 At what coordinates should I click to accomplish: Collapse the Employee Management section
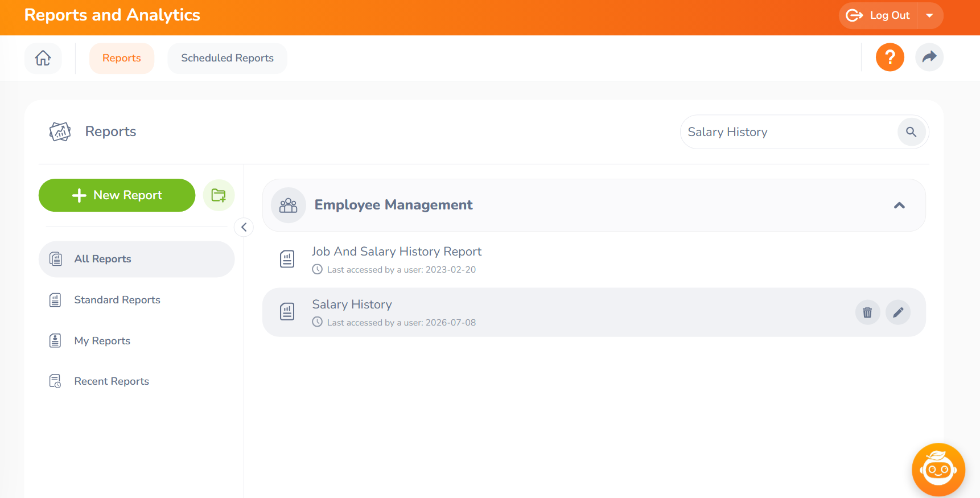(899, 205)
